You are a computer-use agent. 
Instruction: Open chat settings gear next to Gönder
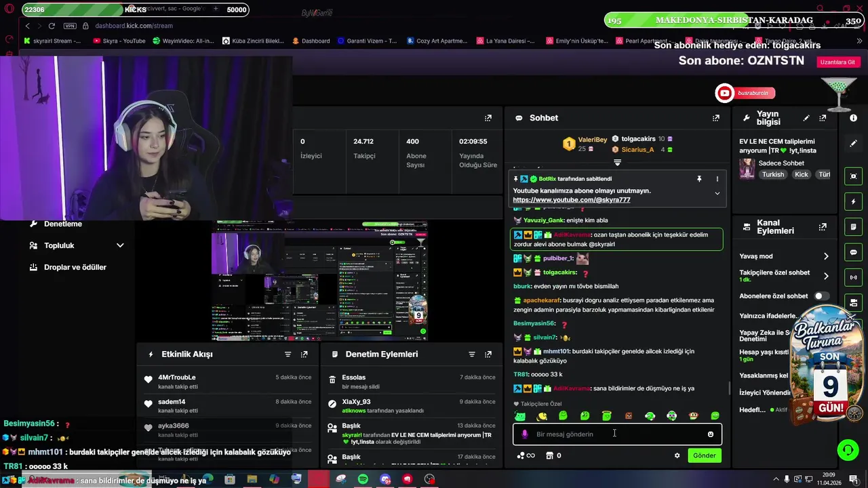(677, 455)
